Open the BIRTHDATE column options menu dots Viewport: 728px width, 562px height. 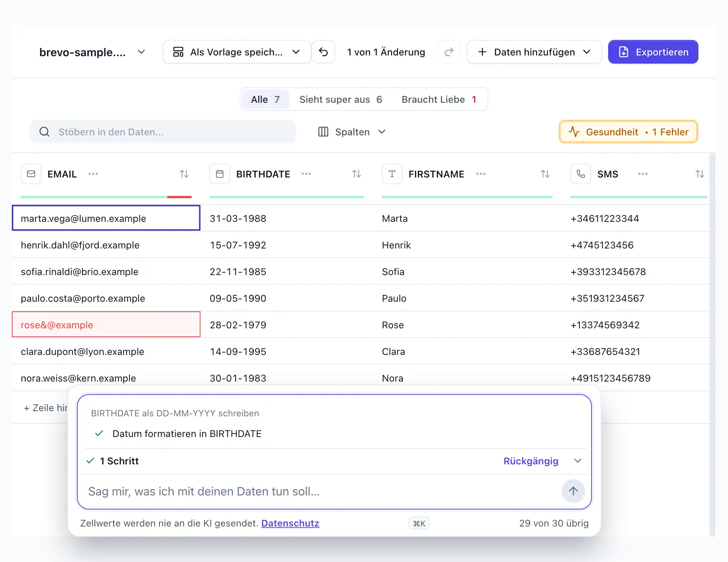tap(306, 174)
